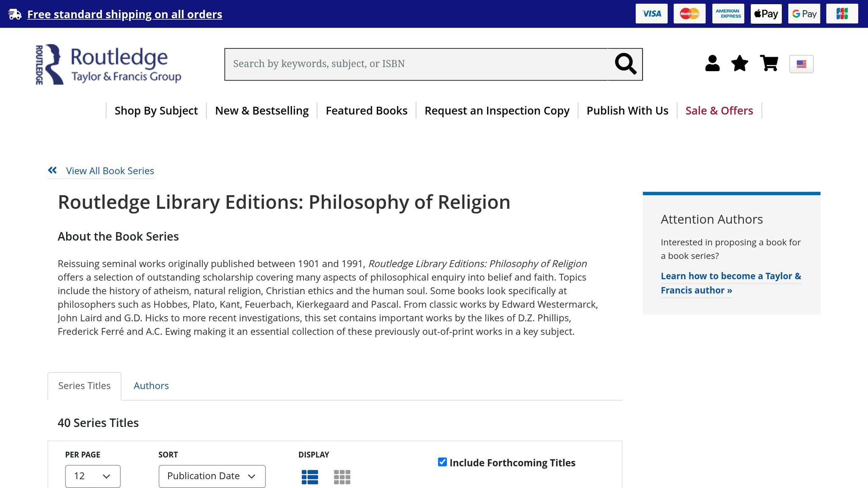The width and height of the screenshot is (868, 488).
Task: Open the Sort Publication Date dropdown
Action: point(212,476)
